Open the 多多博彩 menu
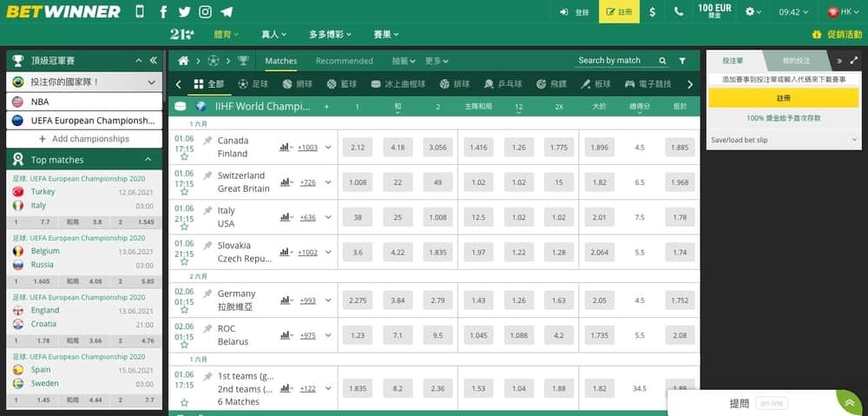This screenshot has height=416, width=868. 330,35
